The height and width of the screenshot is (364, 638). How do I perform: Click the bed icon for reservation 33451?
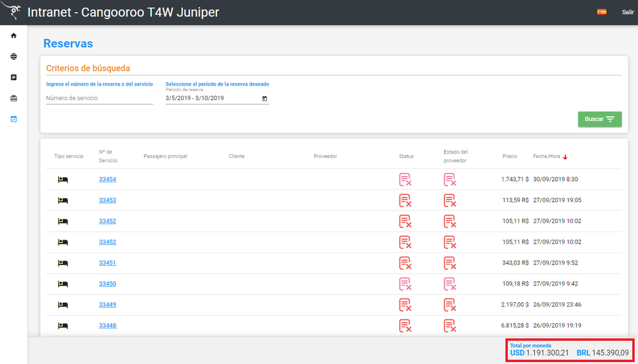coord(63,263)
